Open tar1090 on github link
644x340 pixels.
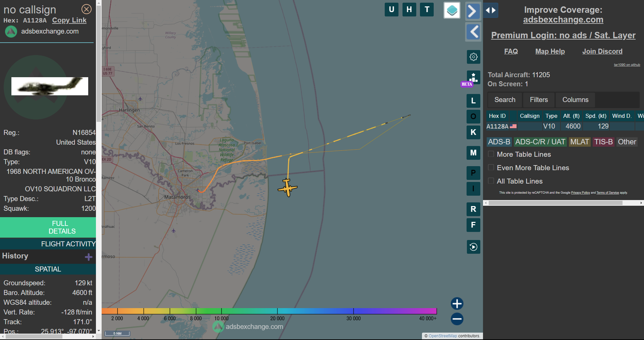pos(627,65)
